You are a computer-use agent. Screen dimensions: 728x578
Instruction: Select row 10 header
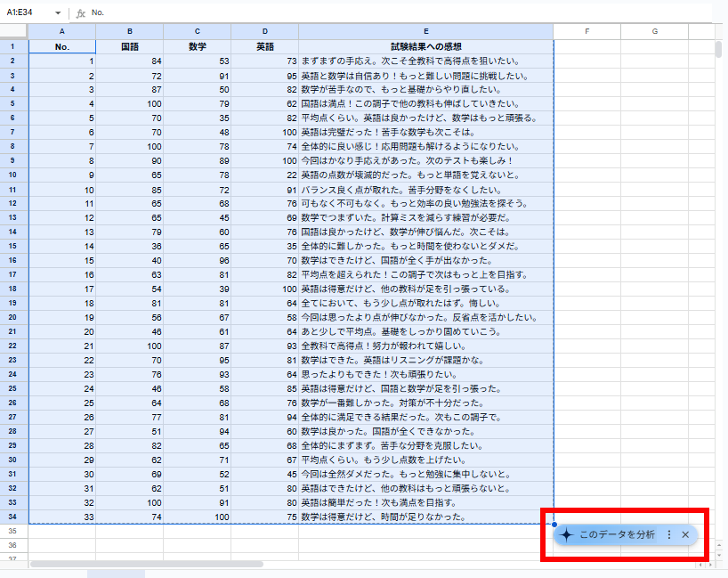point(12,175)
